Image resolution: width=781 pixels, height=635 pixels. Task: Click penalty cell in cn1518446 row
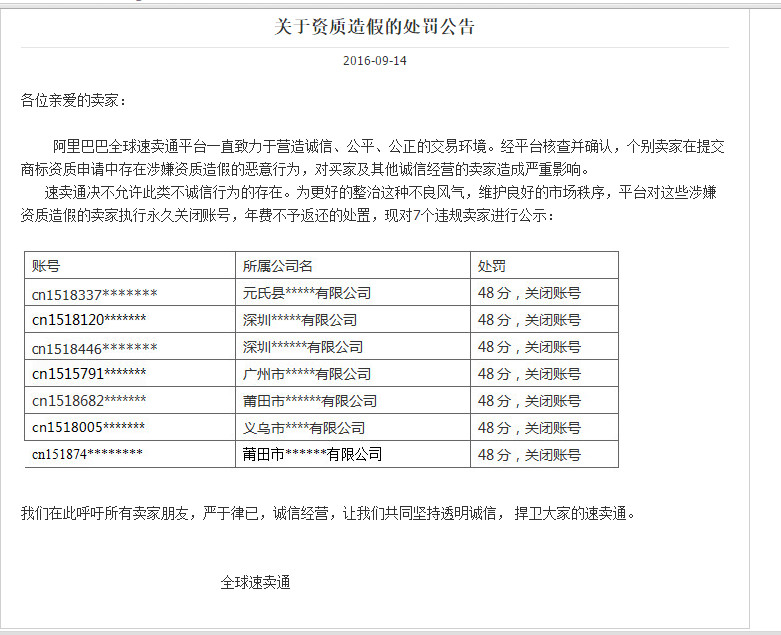[544, 346]
